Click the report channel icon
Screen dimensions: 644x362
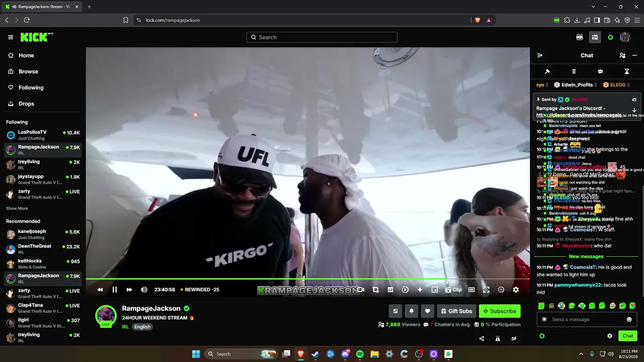498,338
